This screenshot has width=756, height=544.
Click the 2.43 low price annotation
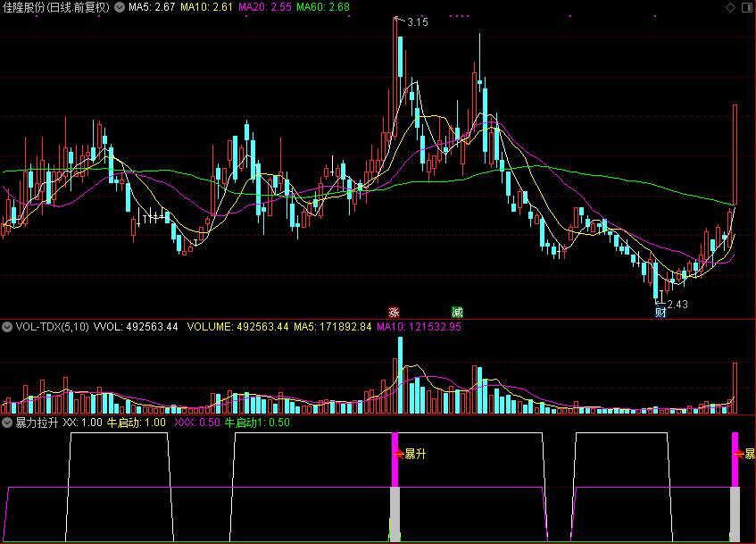(677, 304)
